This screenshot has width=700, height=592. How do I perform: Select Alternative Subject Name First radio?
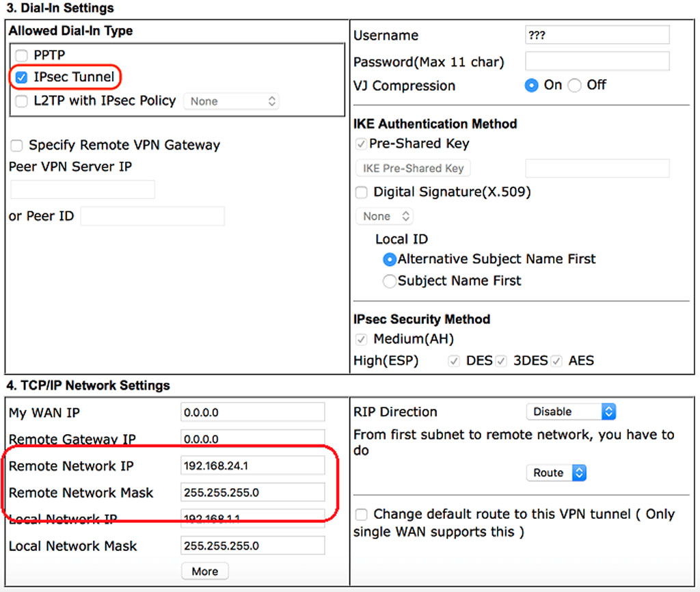pyautogui.click(x=390, y=260)
